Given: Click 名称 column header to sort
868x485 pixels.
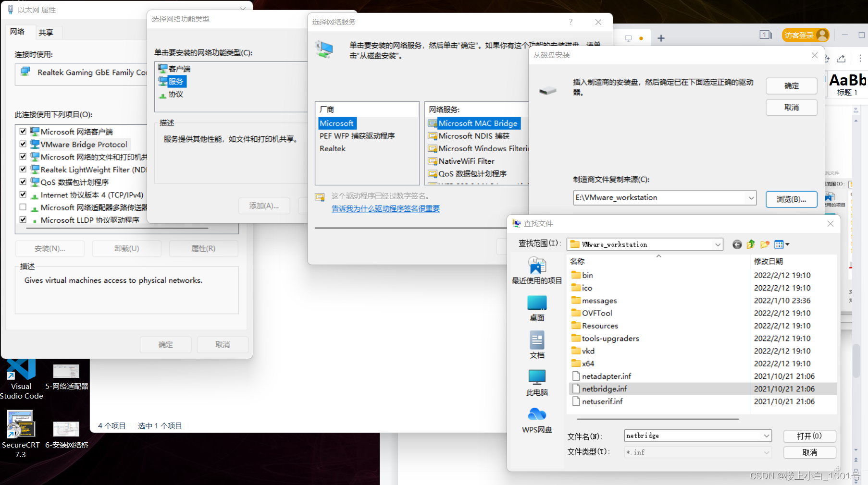Looking at the screenshot, I should pos(658,261).
